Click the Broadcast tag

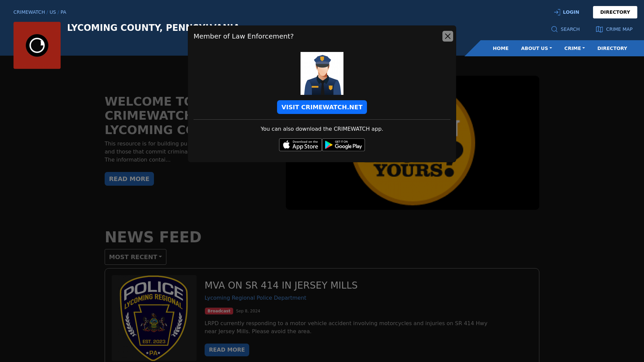tap(219, 311)
